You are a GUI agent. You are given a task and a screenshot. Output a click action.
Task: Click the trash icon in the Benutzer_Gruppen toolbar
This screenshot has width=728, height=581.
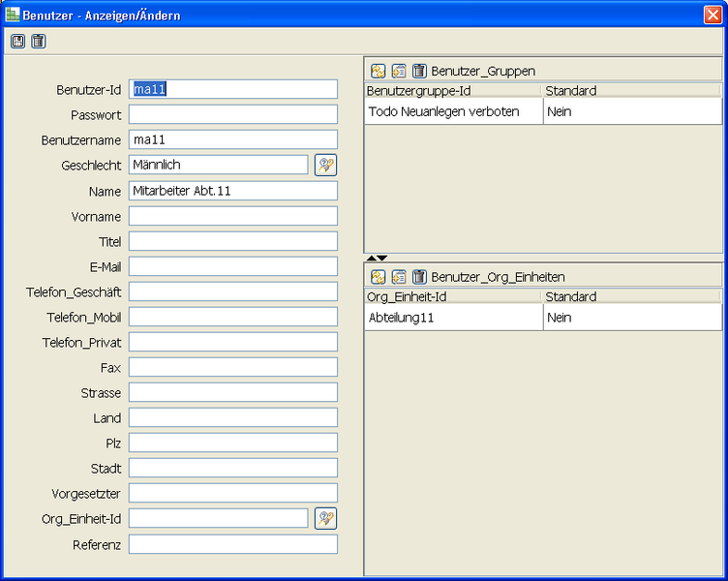(x=419, y=71)
